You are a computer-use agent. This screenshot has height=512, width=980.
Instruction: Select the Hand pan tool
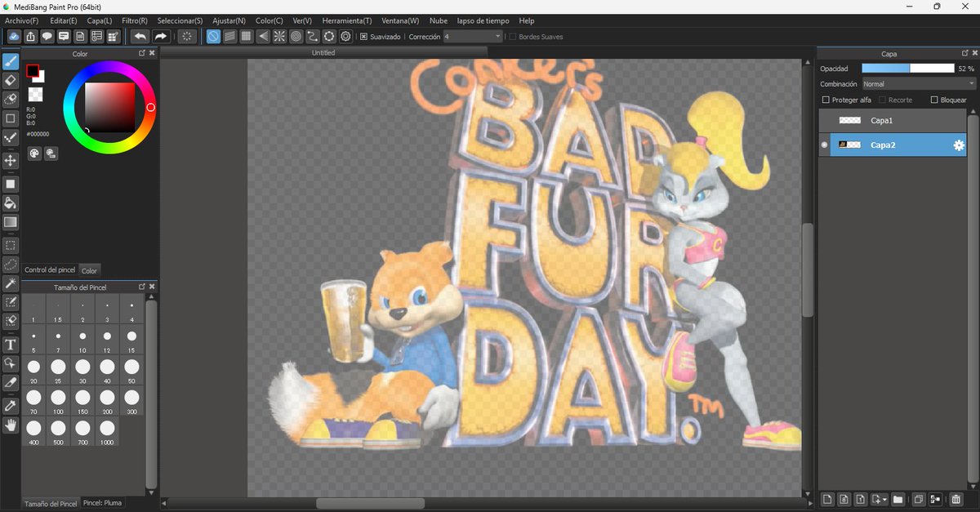11,425
